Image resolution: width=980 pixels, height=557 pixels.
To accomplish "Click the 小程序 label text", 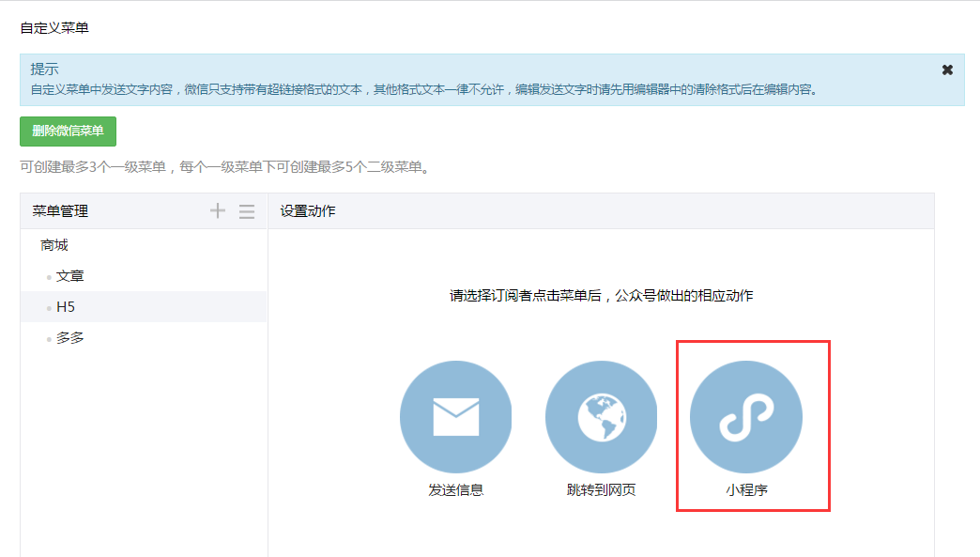I will 746,489.
